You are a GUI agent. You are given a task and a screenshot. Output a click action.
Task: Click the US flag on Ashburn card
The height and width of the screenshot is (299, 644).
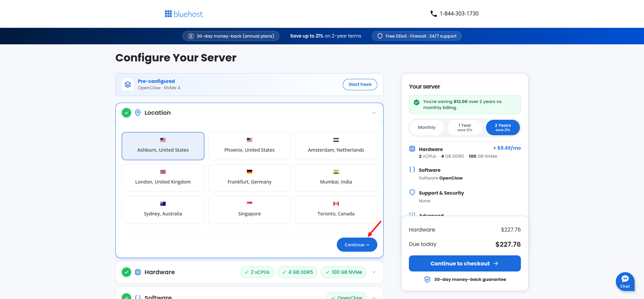click(x=163, y=140)
